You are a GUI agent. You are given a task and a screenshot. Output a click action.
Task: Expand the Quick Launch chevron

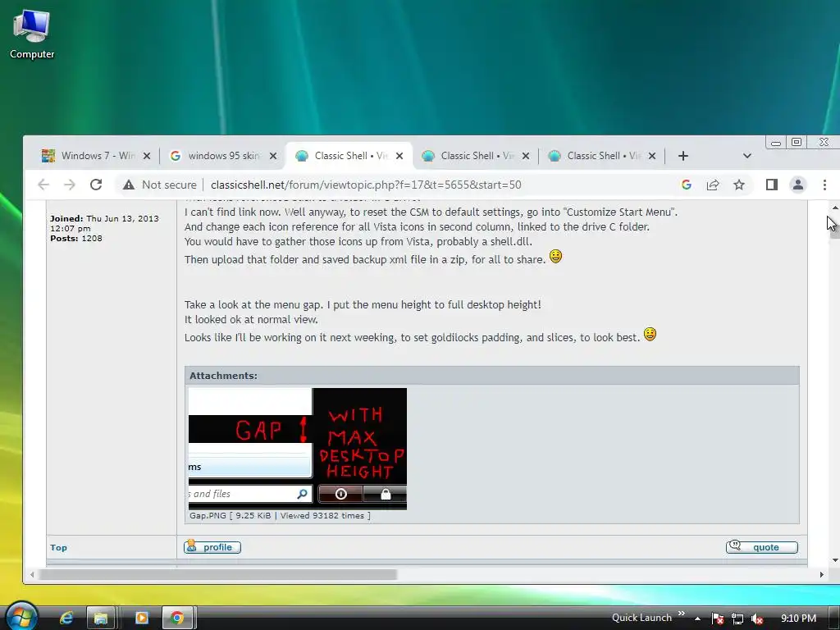pos(682,614)
